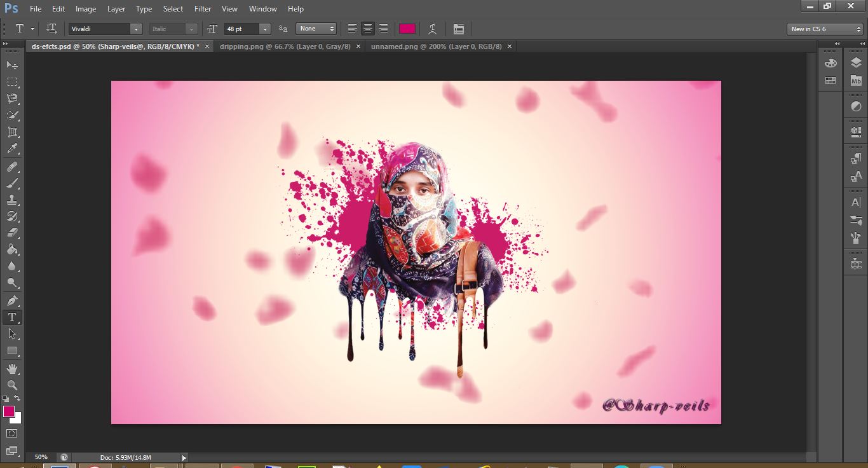This screenshot has width=868, height=468.
Task: Open the Filter menu
Action: (203, 9)
